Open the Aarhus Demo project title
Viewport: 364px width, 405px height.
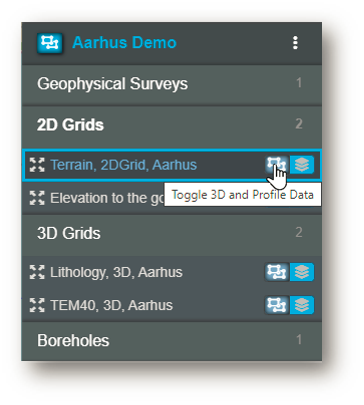pos(124,43)
